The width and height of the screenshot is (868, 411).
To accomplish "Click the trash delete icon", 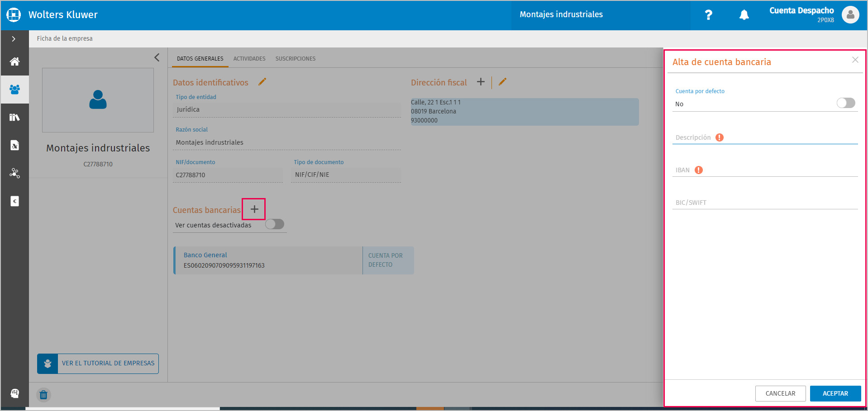I will click(x=43, y=395).
